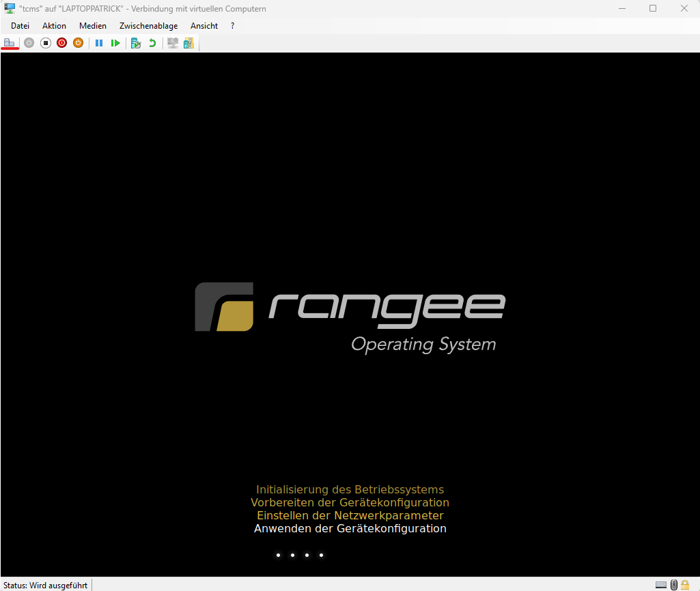Open the Ansicht menu
The height and width of the screenshot is (591, 700).
pyautogui.click(x=204, y=26)
